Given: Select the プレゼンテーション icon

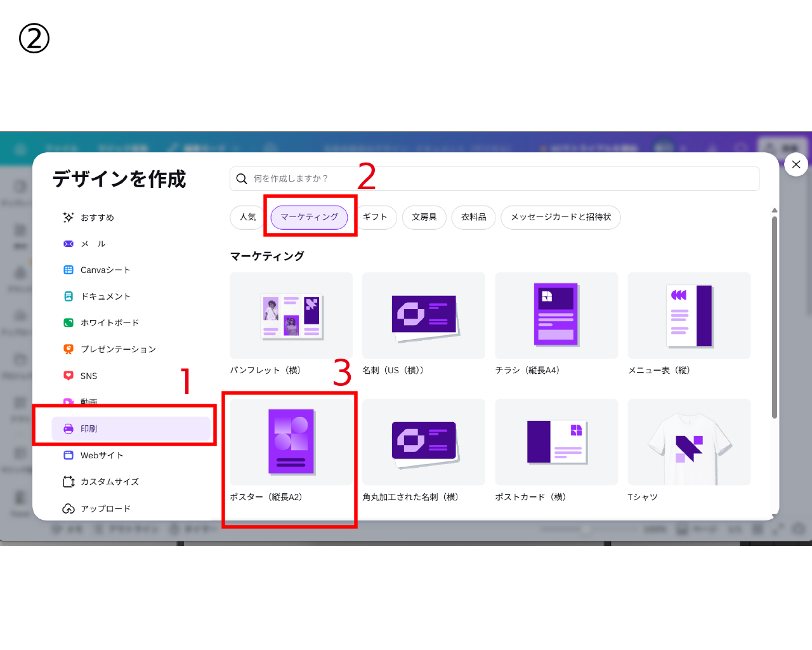Looking at the screenshot, I should pos(69,349).
